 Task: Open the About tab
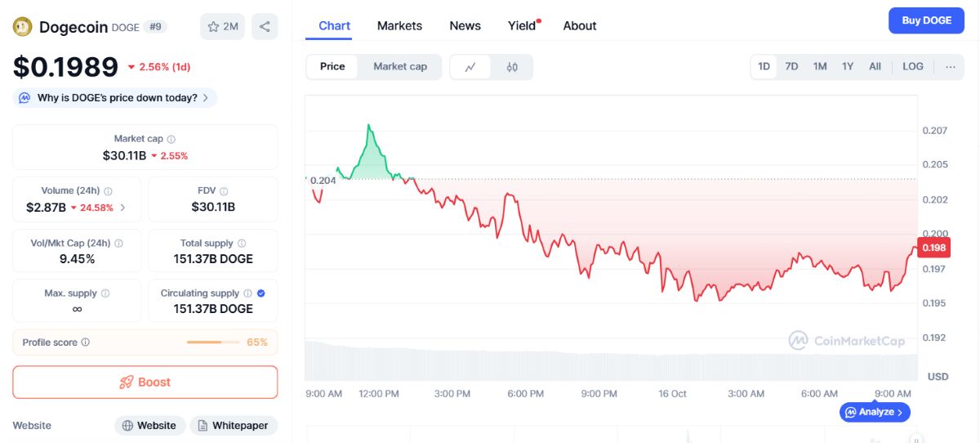(580, 26)
